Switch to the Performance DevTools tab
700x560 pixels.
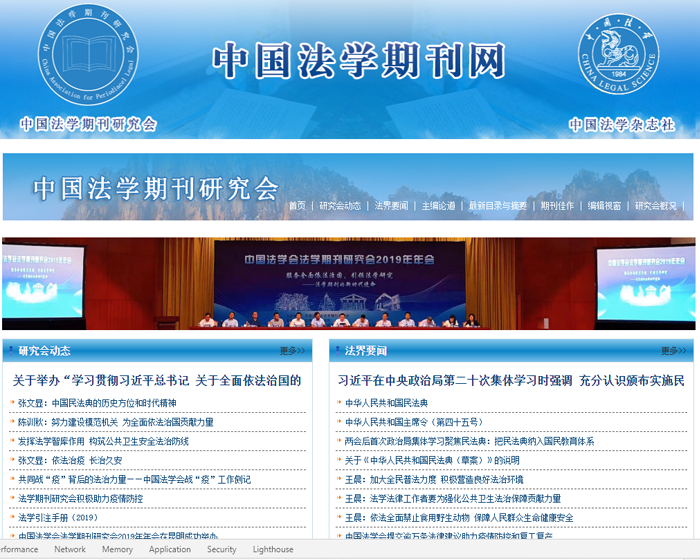19,549
